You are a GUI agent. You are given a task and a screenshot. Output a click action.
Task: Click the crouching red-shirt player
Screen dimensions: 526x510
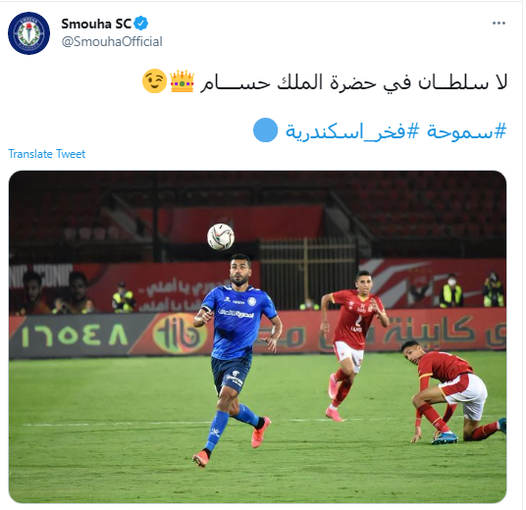click(x=453, y=391)
